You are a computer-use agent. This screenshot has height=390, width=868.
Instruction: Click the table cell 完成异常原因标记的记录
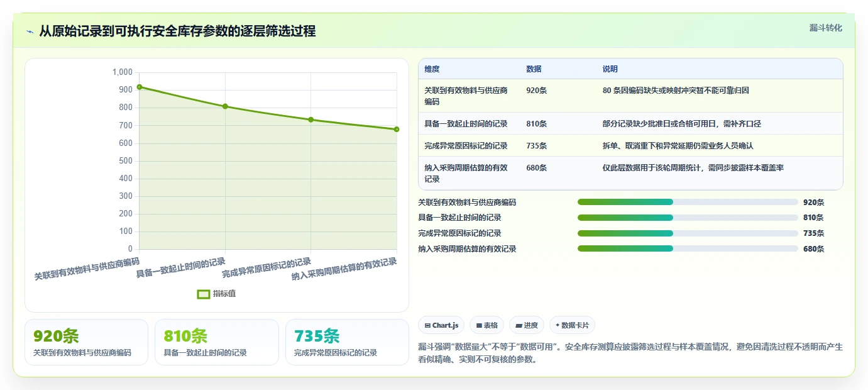pyautogui.click(x=466, y=146)
